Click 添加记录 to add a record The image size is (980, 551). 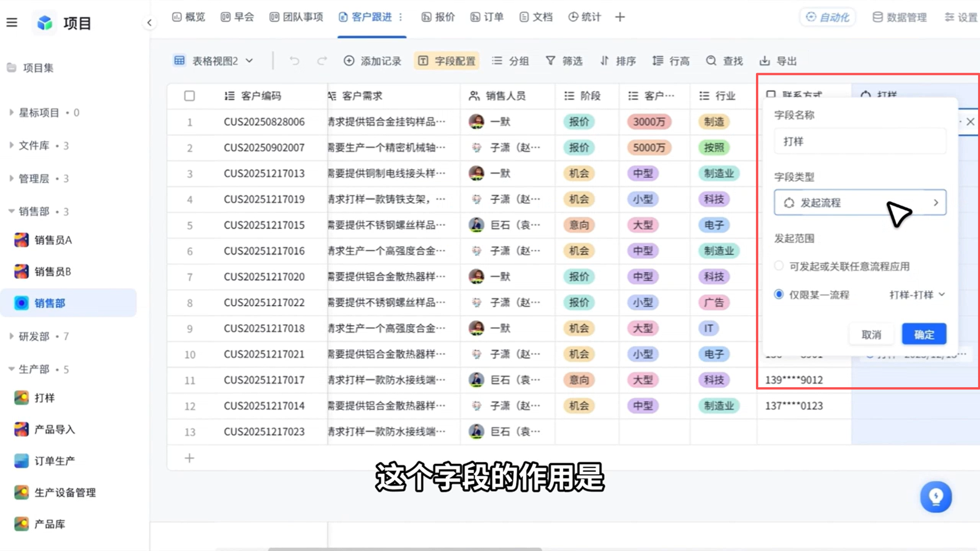coord(373,61)
